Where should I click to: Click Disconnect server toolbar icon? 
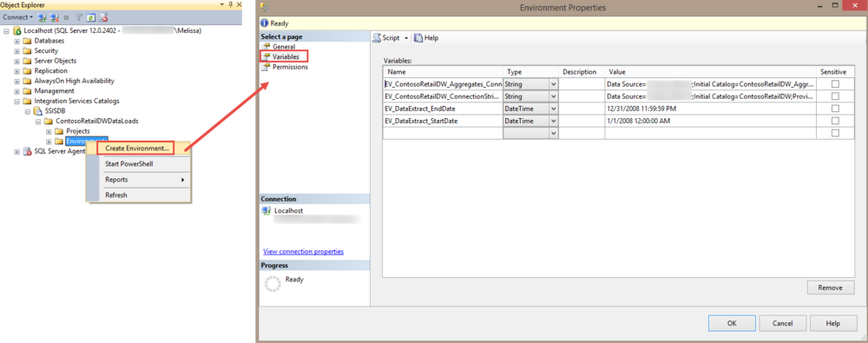click(x=54, y=17)
